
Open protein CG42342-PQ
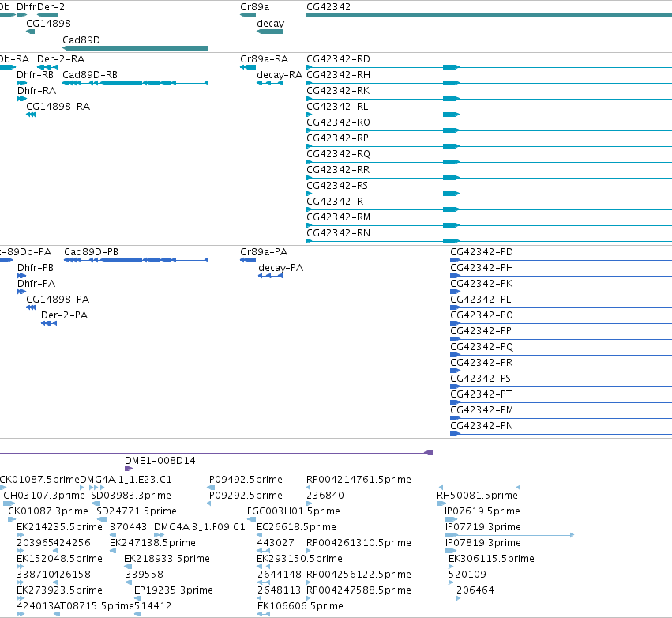coord(482,346)
